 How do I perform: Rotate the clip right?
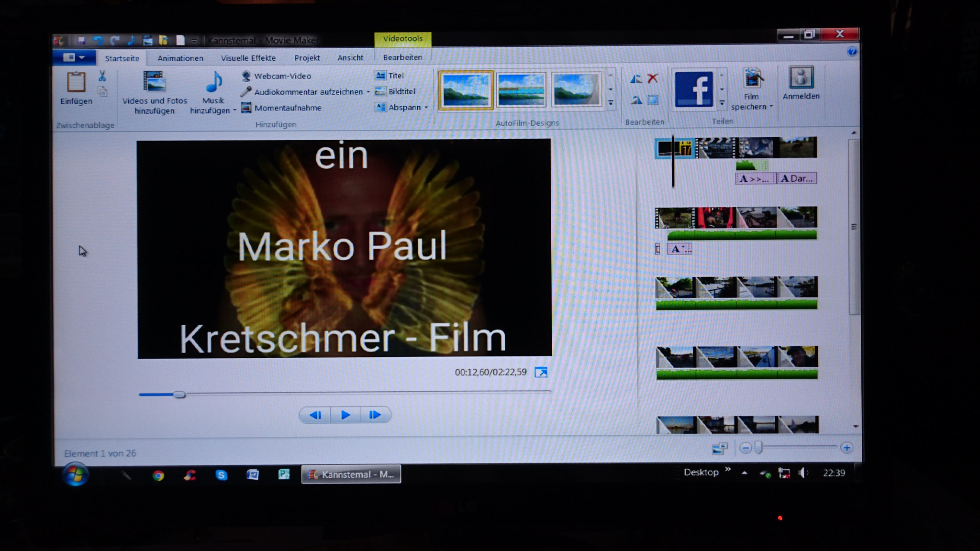(x=636, y=100)
